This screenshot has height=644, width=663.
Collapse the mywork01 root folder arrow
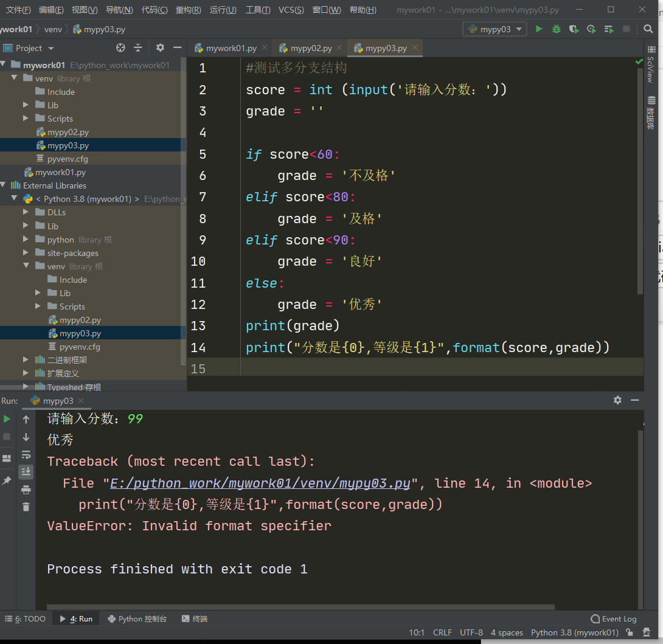click(x=4, y=64)
